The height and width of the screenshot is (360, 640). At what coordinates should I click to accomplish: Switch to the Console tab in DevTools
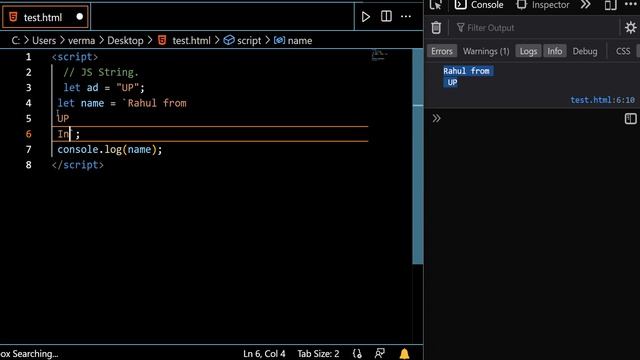(x=479, y=5)
